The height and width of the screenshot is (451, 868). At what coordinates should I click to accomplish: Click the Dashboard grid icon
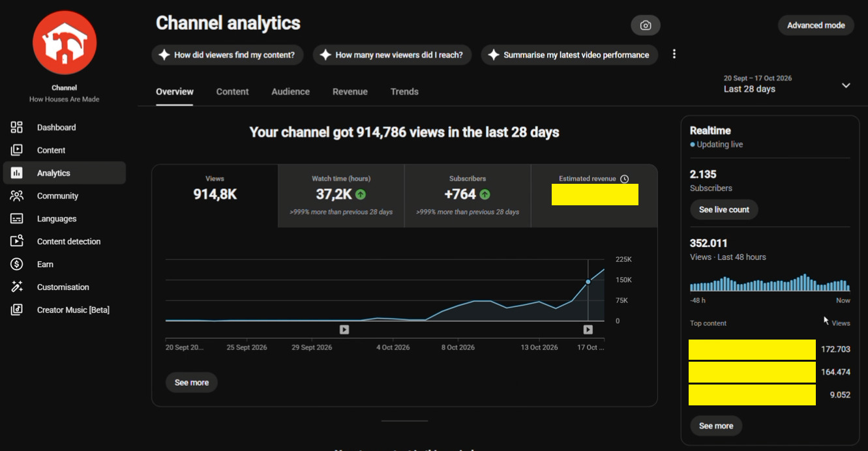pos(17,127)
